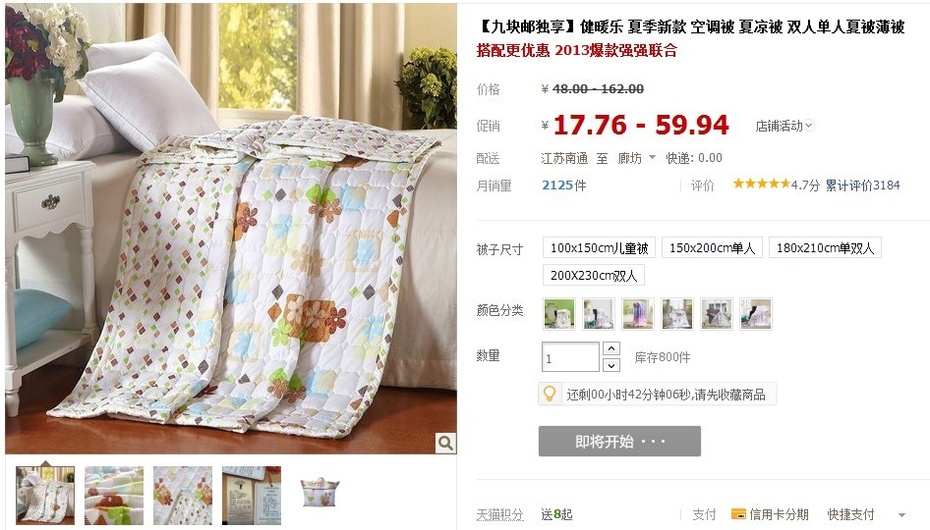Select the purple pattern color swatch

point(638,314)
